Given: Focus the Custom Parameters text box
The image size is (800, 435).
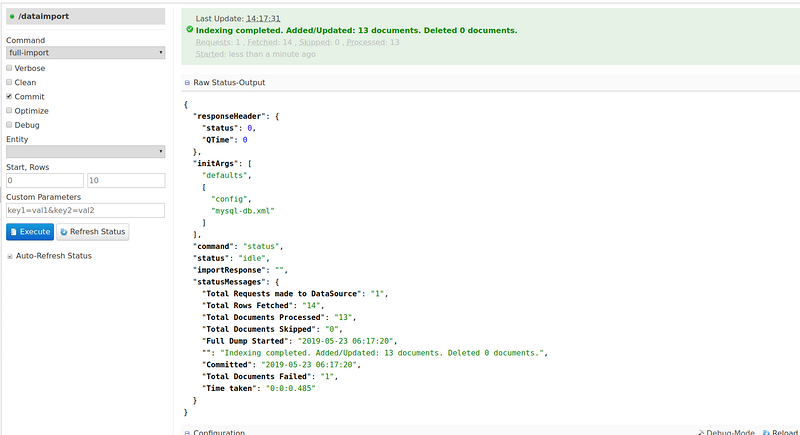Looking at the screenshot, I should (85, 210).
